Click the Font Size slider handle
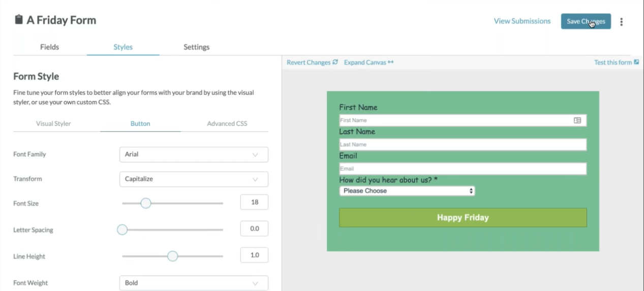Image resolution: width=644 pixels, height=291 pixels. click(146, 203)
